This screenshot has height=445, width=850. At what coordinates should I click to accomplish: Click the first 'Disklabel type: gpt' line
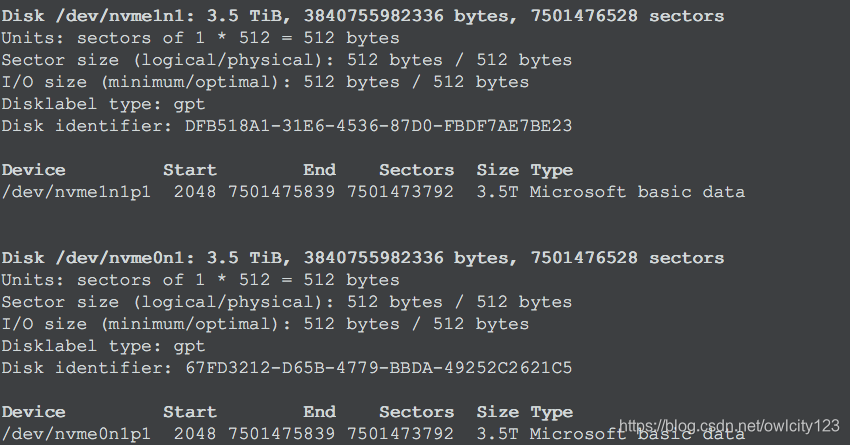(103, 104)
